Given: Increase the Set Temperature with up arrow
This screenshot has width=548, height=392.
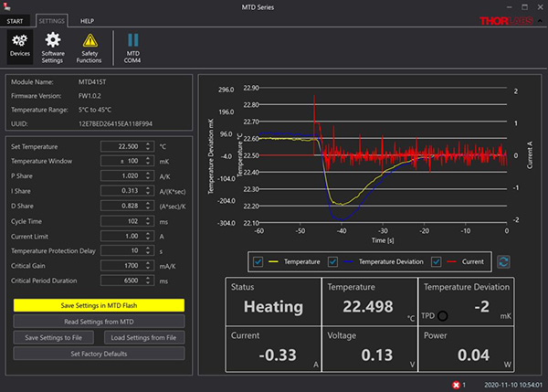Looking at the screenshot, I should [149, 143].
